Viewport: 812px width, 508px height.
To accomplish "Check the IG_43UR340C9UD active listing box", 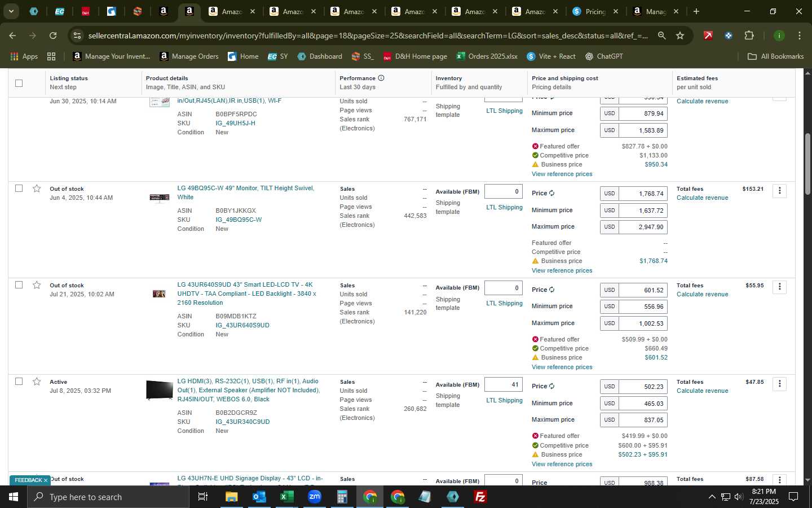I will pyautogui.click(x=19, y=381).
